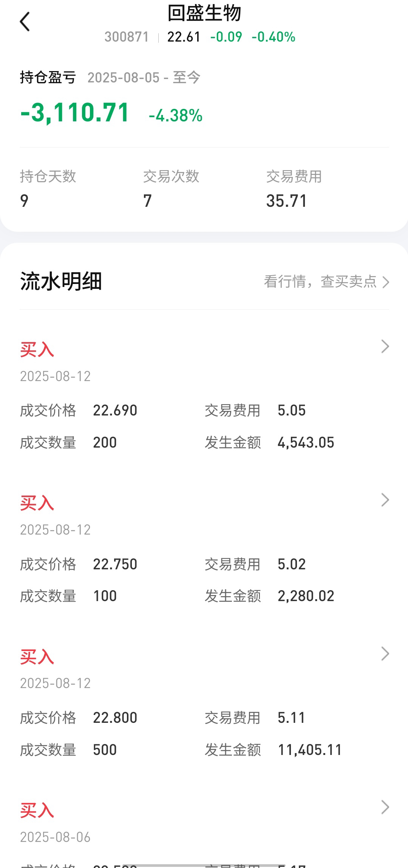Viewport: 408px width, 868px height.
Task: Open the 买入 entry with amount 4,543.05
Action: (x=204, y=395)
